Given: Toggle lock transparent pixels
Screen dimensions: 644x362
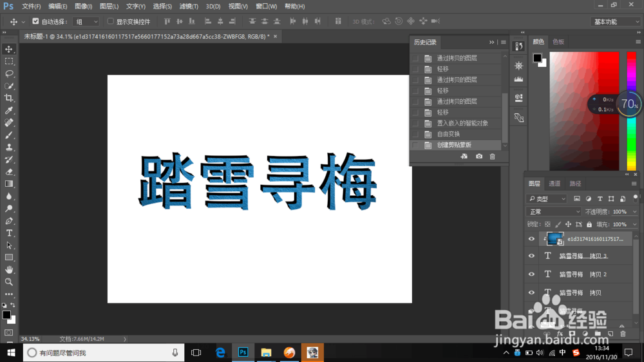Looking at the screenshot, I should click(547, 224).
